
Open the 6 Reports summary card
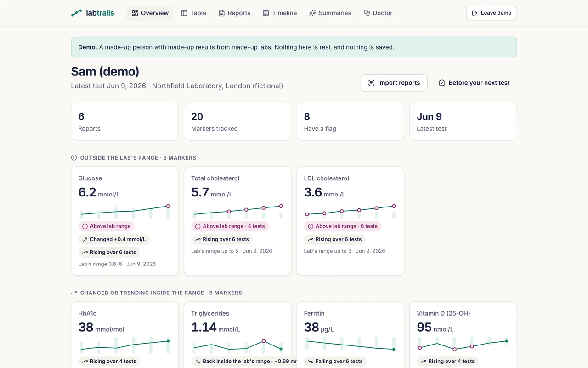(x=124, y=121)
